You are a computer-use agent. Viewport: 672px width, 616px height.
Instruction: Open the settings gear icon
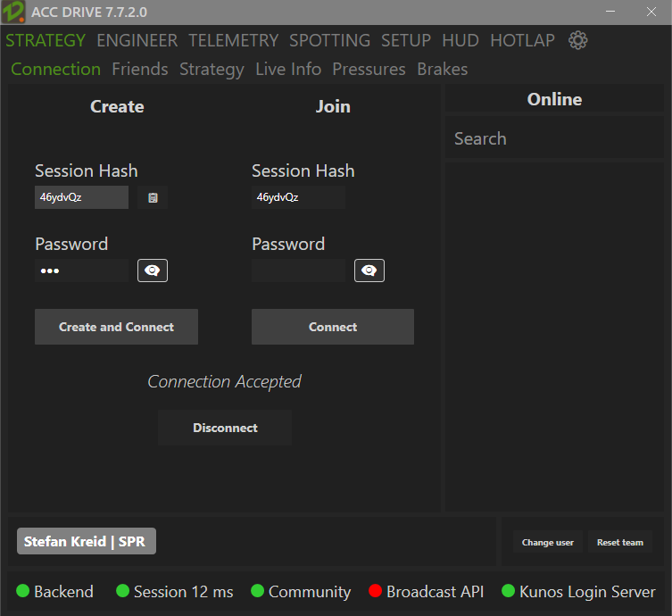point(577,40)
